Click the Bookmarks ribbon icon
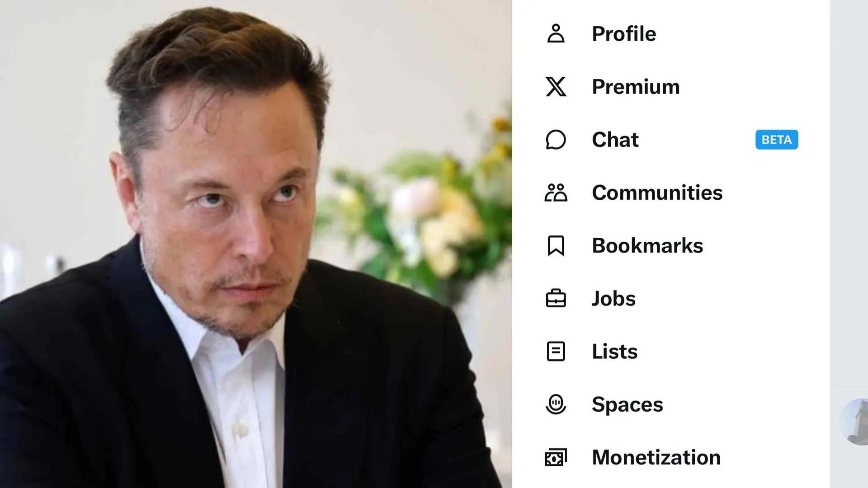This screenshot has width=868, height=488. pyautogui.click(x=556, y=245)
